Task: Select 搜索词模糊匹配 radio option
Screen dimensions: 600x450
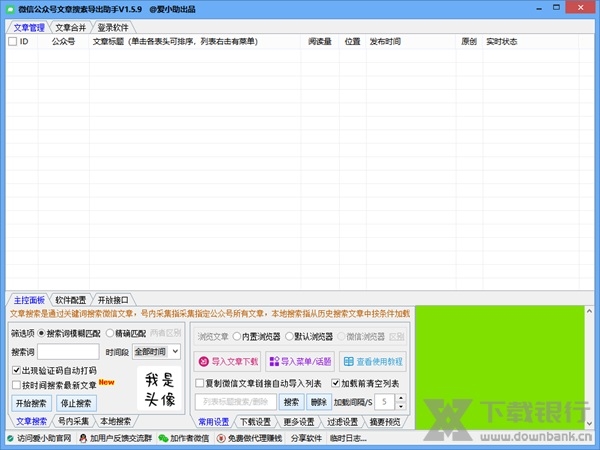Action: [x=41, y=334]
